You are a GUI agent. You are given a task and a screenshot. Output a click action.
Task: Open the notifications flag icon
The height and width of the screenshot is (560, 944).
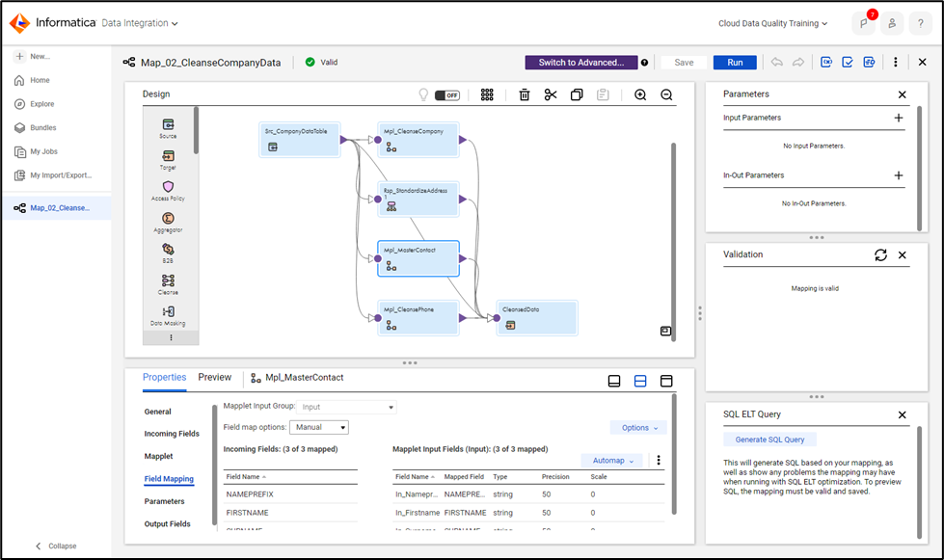(x=864, y=23)
